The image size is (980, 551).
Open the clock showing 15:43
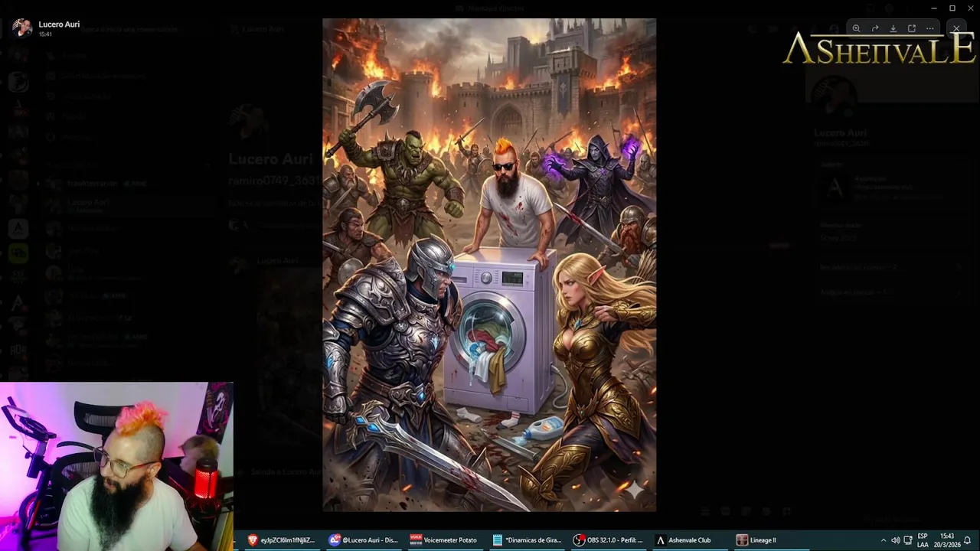946,540
